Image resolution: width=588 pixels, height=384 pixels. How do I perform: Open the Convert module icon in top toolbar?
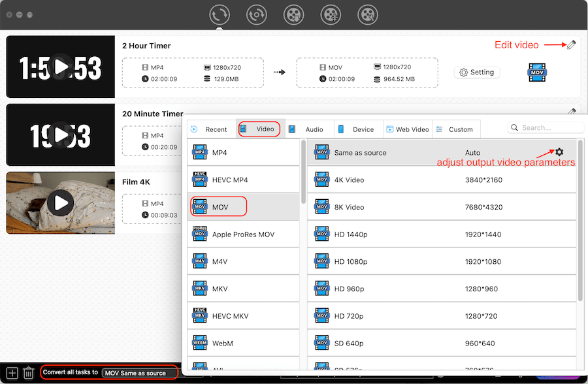point(220,15)
